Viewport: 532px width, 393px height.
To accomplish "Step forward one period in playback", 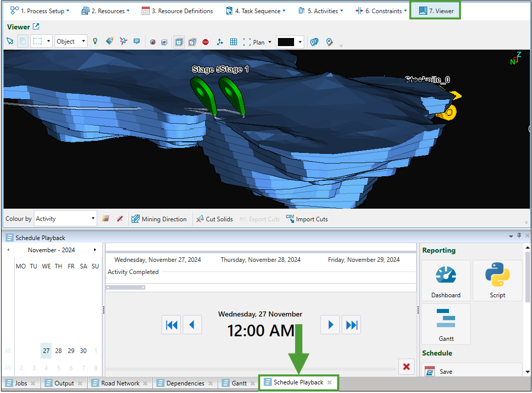I will click(330, 325).
